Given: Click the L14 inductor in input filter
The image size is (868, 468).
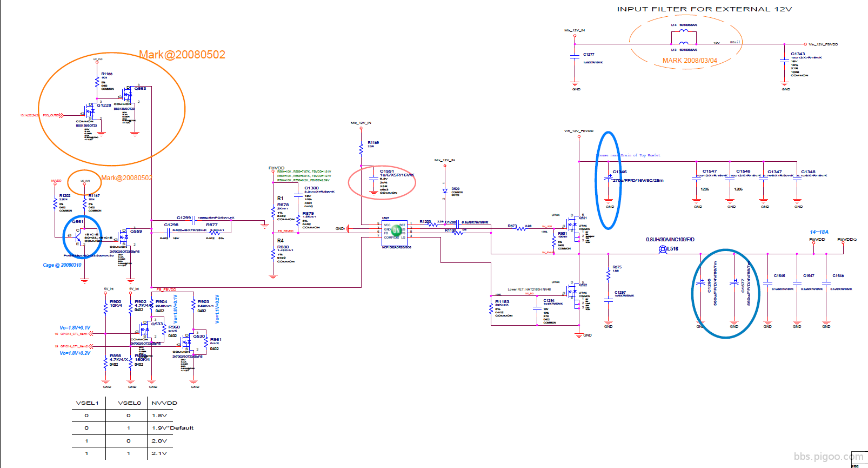Looking at the screenshot, I should point(684,31).
